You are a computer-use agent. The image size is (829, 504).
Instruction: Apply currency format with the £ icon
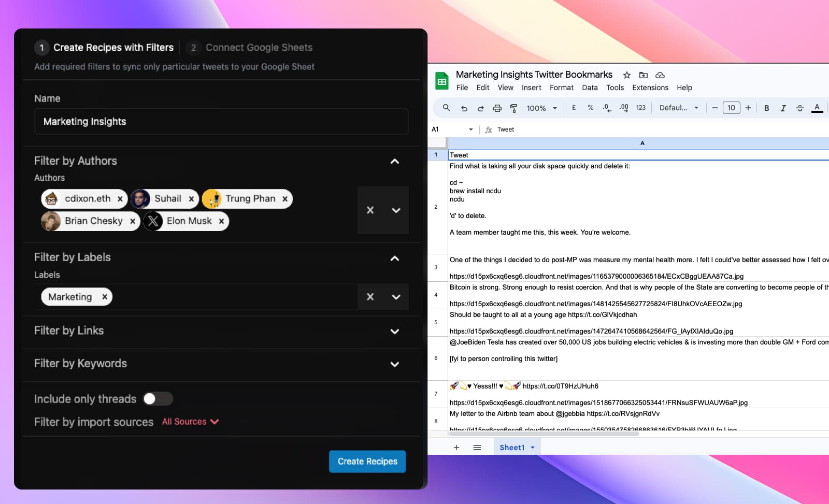click(574, 108)
